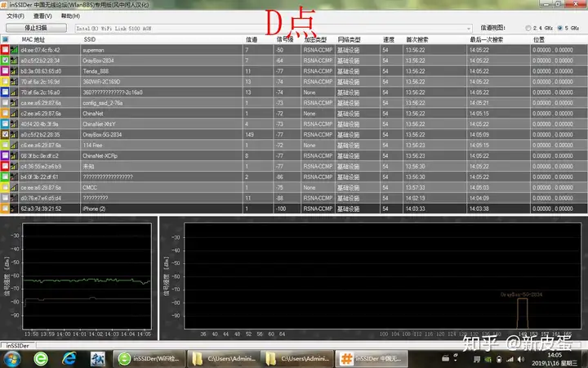Launch 360 browser pinned taskbar icon
Image resolution: width=588 pixels, height=368 pixels.
tap(41, 359)
